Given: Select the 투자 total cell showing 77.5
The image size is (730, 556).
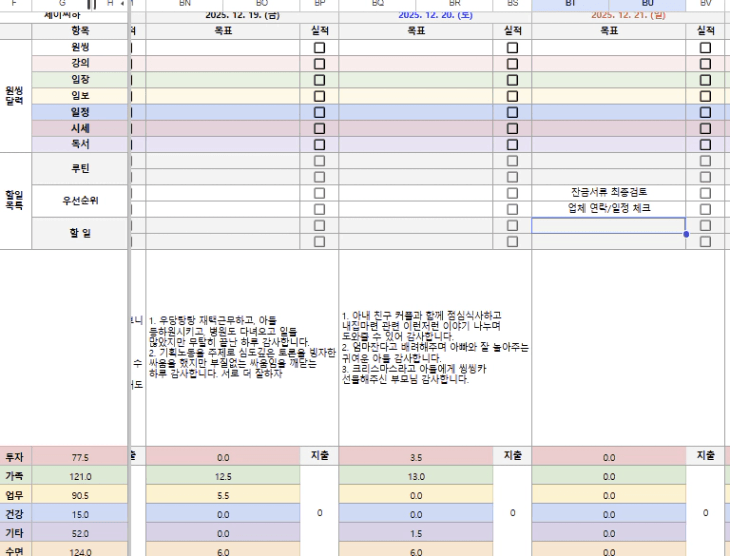Looking at the screenshot, I should pos(82,457).
